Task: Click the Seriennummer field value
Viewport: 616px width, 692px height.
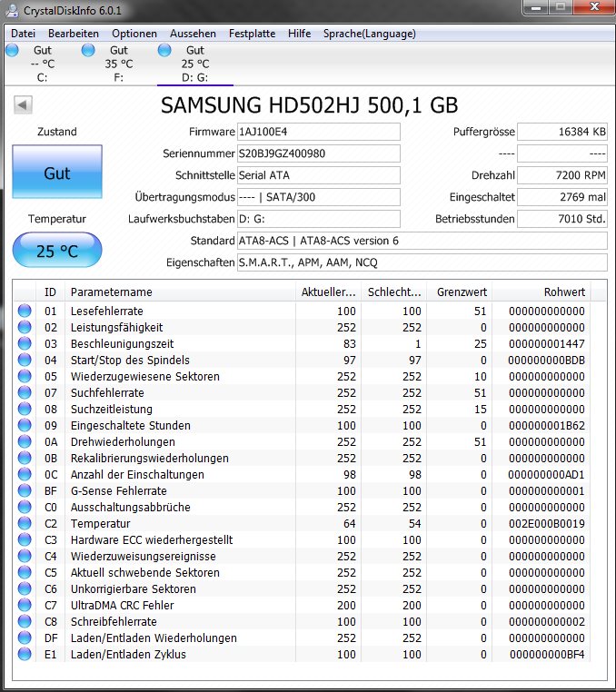Action: click(x=319, y=153)
